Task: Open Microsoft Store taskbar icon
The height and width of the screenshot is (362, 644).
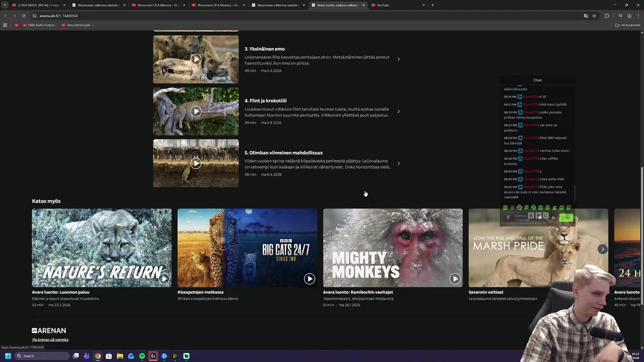Action: click(109, 356)
